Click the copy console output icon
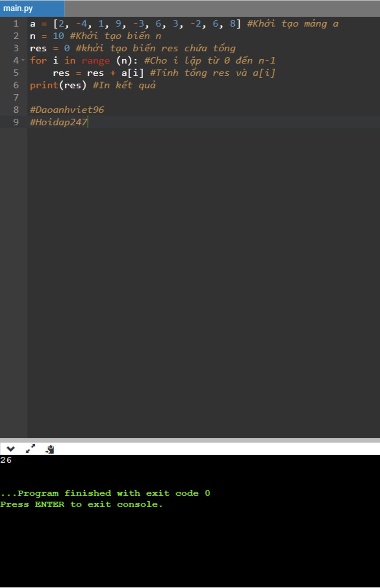380x588 pixels. [50, 449]
